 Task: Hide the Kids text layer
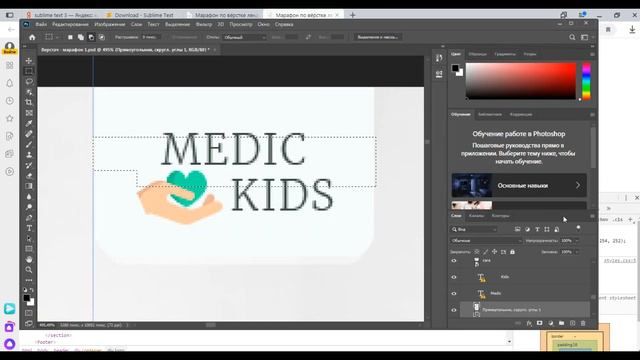click(x=454, y=277)
